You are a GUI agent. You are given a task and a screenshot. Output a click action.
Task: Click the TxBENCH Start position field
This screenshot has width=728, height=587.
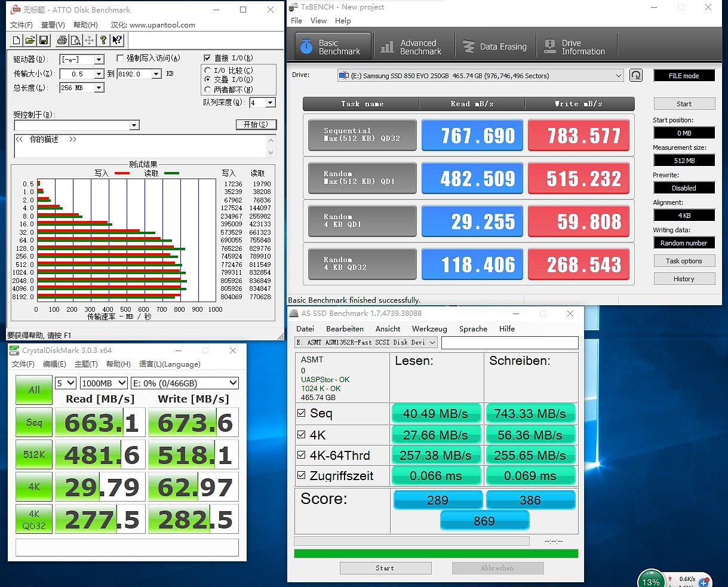[x=684, y=132]
